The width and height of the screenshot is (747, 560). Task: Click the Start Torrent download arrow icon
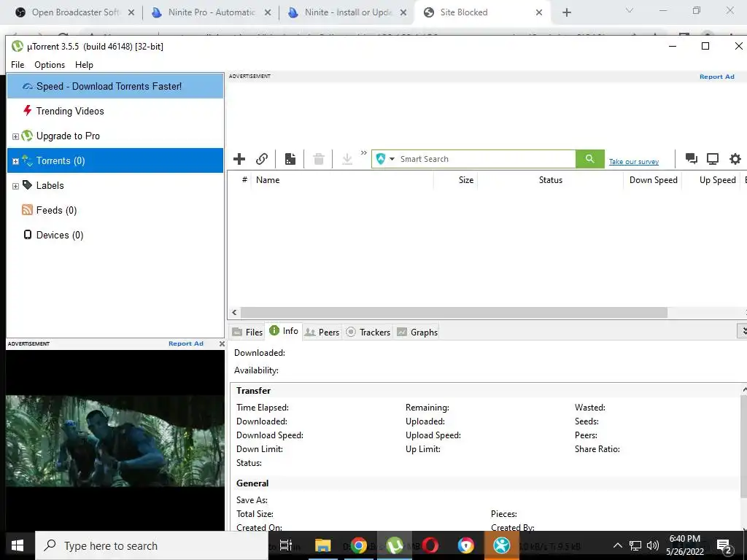pos(347,158)
